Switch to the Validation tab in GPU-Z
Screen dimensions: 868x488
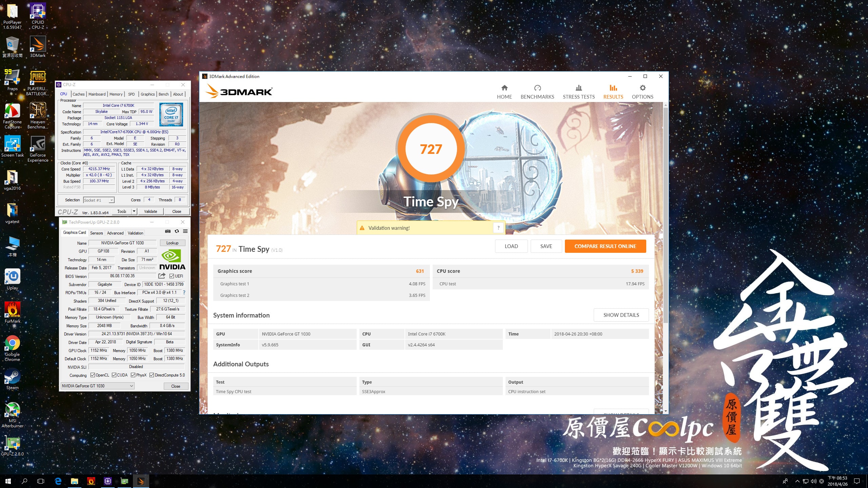coord(135,233)
